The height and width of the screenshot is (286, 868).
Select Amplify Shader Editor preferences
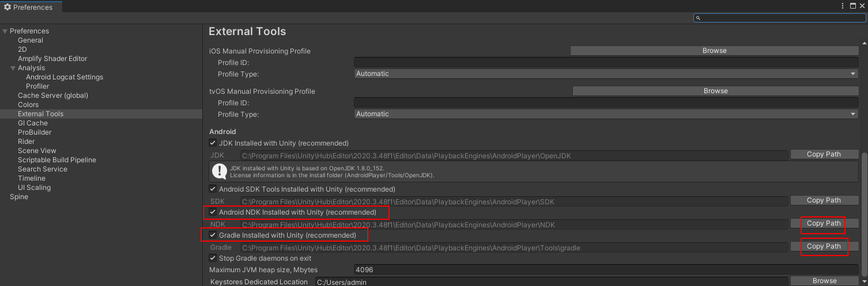pyautogui.click(x=52, y=59)
